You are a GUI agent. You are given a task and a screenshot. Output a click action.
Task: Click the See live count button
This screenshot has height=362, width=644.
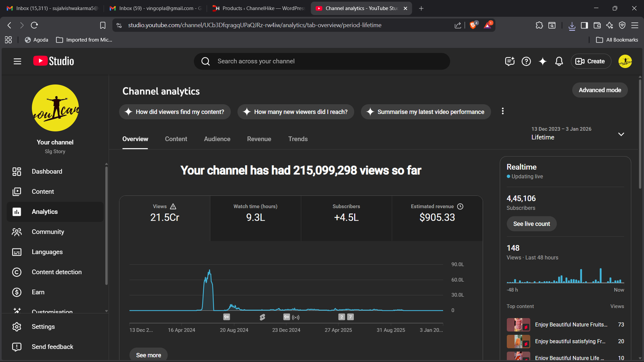point(531,224)
